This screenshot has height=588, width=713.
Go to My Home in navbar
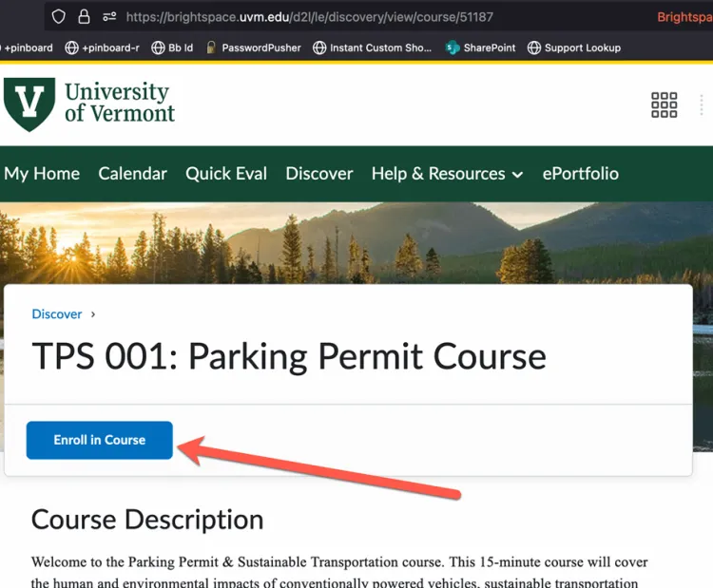[x=42, y=174]
